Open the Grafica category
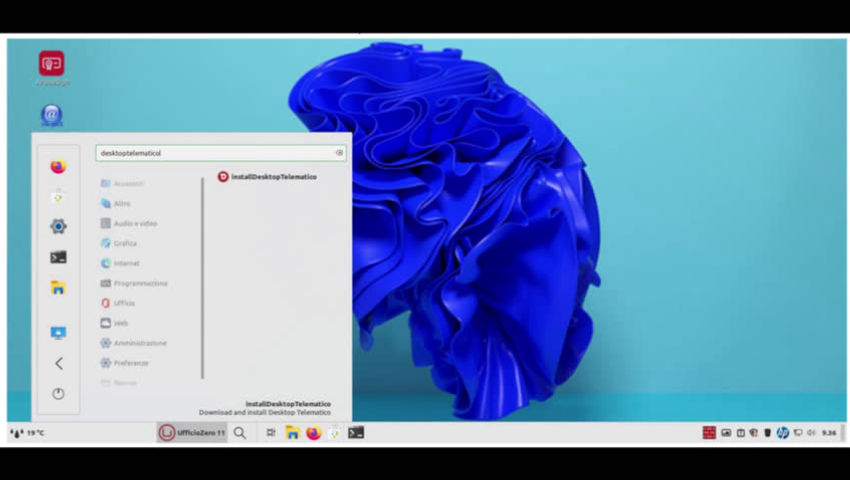 125,243
